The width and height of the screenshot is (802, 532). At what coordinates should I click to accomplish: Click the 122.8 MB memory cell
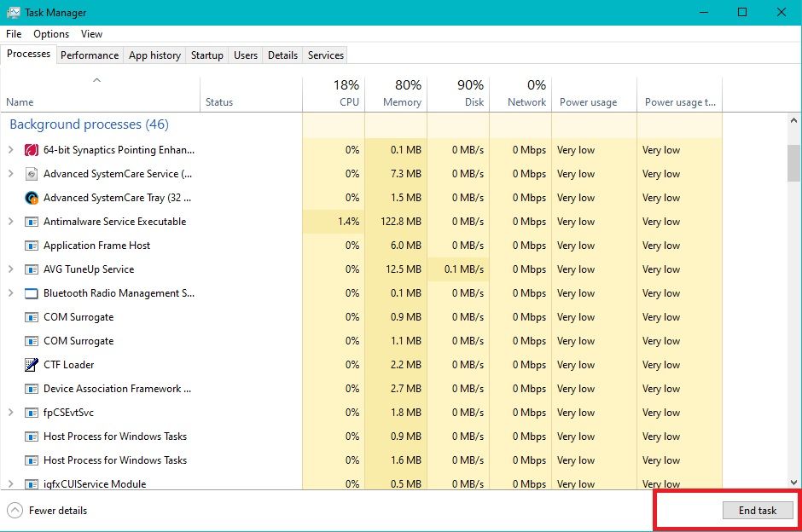pyautogui.click(x=396, y=222)
